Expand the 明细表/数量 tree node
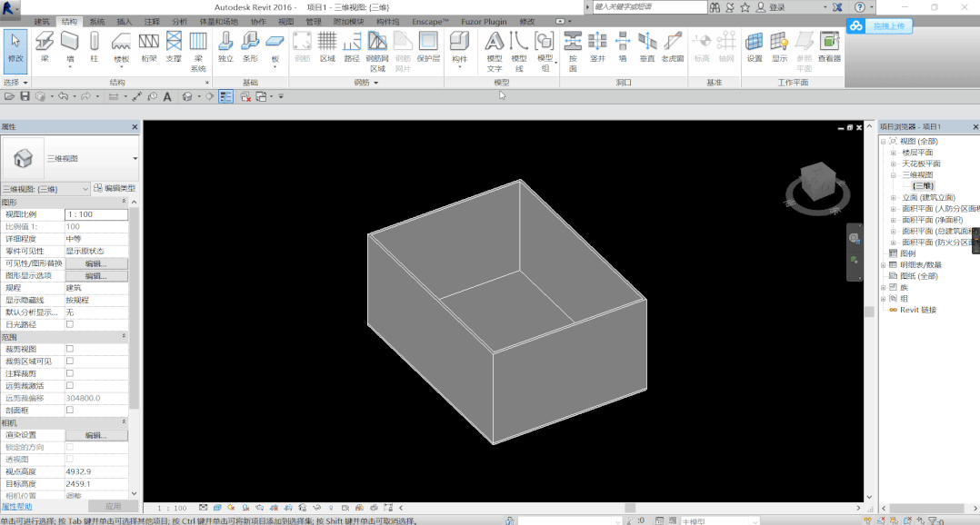 point(883,264)
